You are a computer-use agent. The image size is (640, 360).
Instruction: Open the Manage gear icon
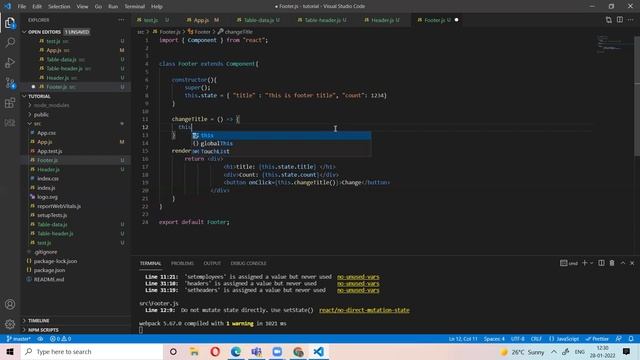coord(10,324)
